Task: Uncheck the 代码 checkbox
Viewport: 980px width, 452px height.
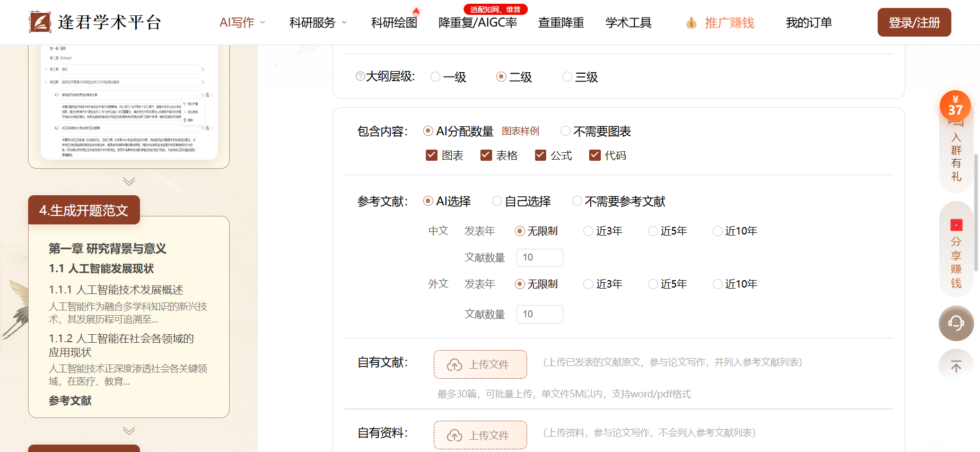Action: pos(595,155)
